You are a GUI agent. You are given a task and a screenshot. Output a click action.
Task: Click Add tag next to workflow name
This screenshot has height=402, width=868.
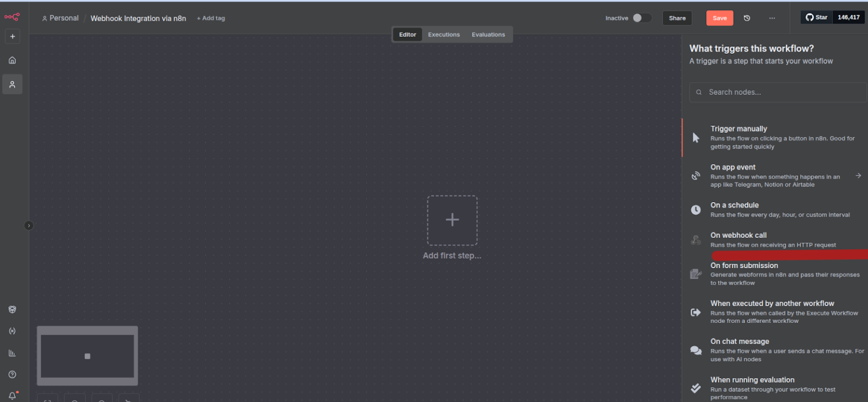click(211, 18)
